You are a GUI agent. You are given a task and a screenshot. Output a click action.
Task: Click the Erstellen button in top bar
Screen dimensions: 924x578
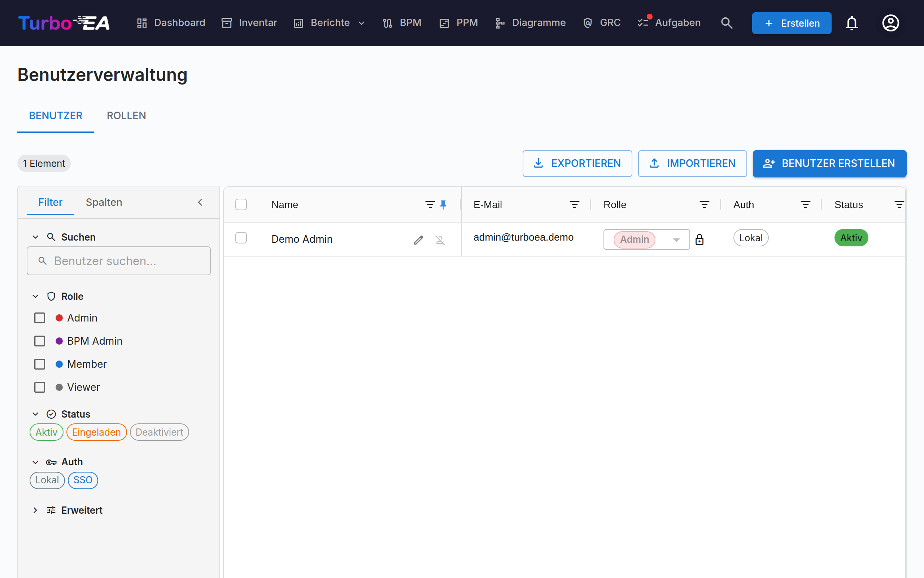(x=792, y=23)
